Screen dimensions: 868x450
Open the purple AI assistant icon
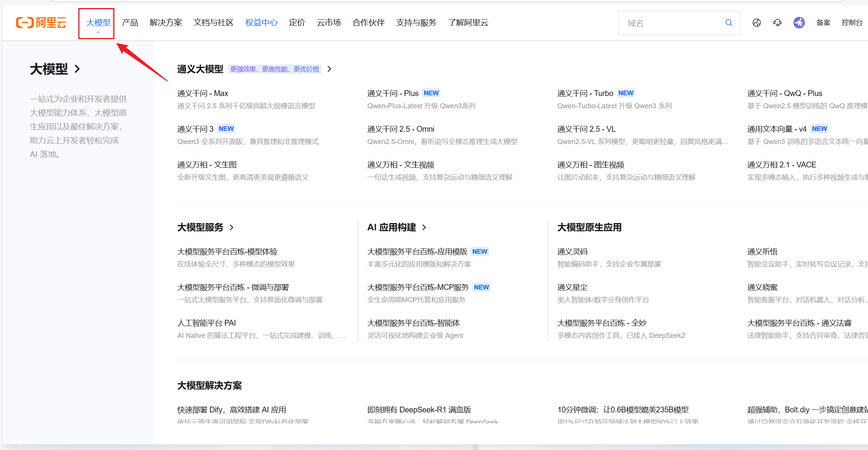tap(799, 23)
